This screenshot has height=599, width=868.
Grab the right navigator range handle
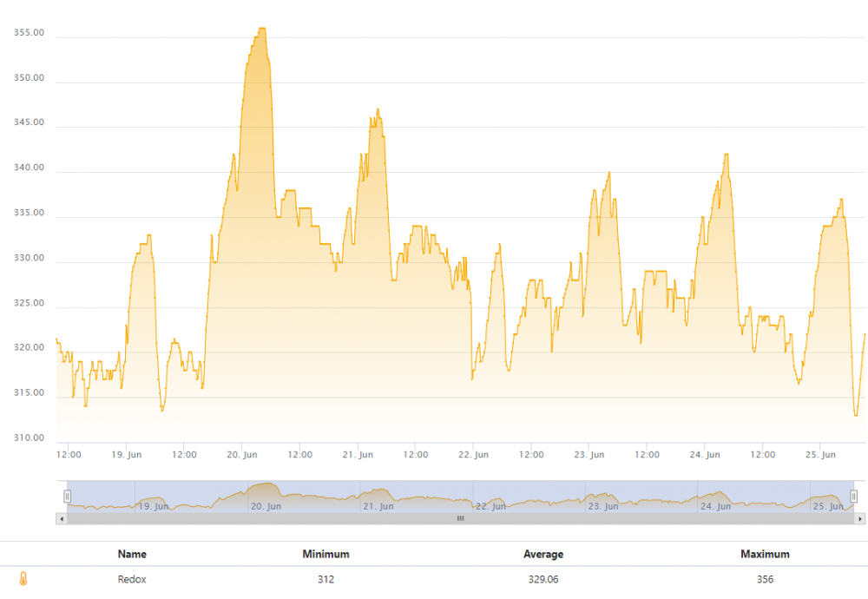point(853,496)
